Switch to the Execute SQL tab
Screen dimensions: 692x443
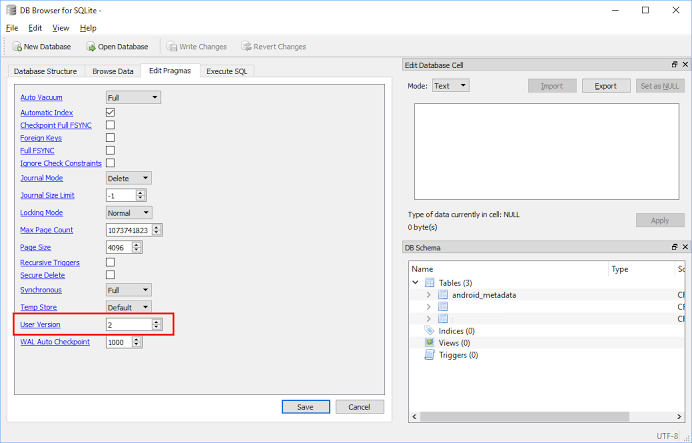pyautogui.click(x=227, y=71)
